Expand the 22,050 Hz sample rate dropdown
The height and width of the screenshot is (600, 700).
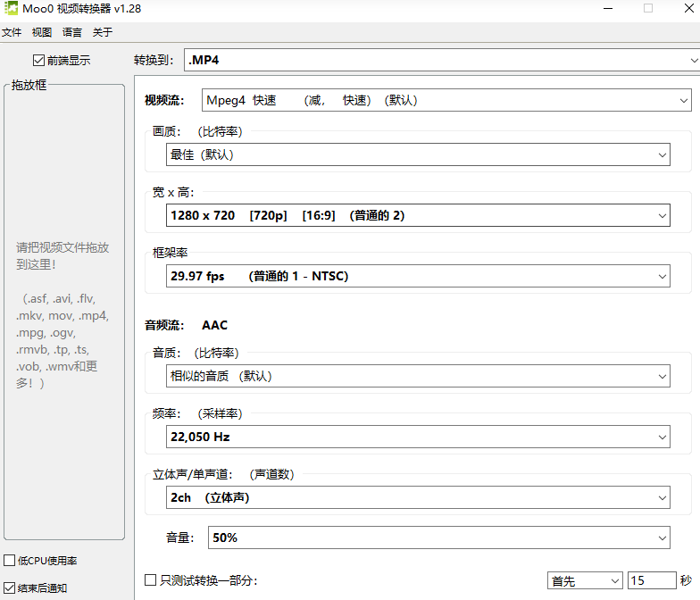point(418,437)
